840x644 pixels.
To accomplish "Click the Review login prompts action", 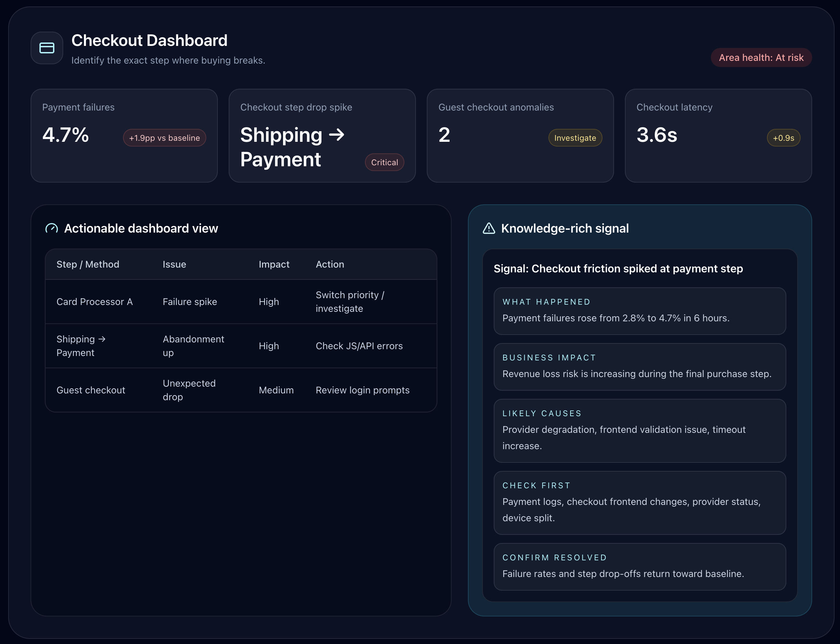I will pos(362,390).
